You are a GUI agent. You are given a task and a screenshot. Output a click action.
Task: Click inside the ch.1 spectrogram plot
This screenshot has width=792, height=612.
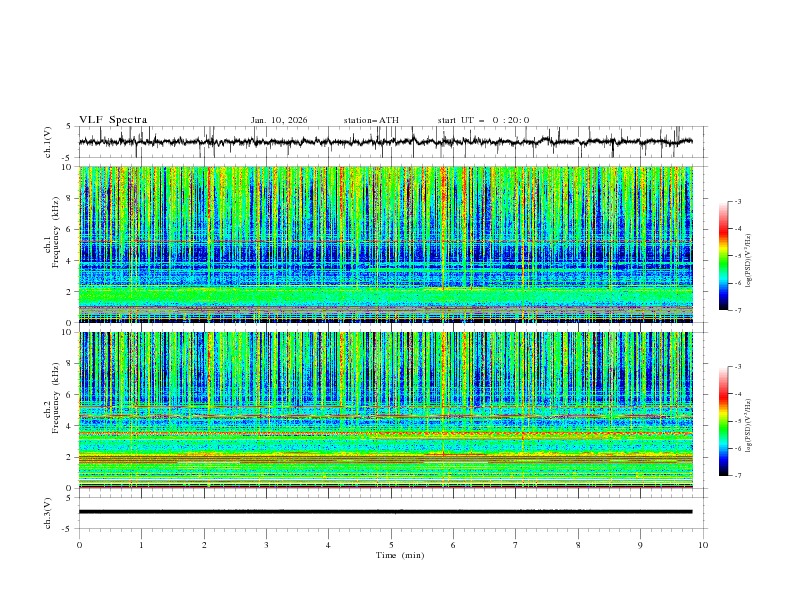[x=390, y=245]
